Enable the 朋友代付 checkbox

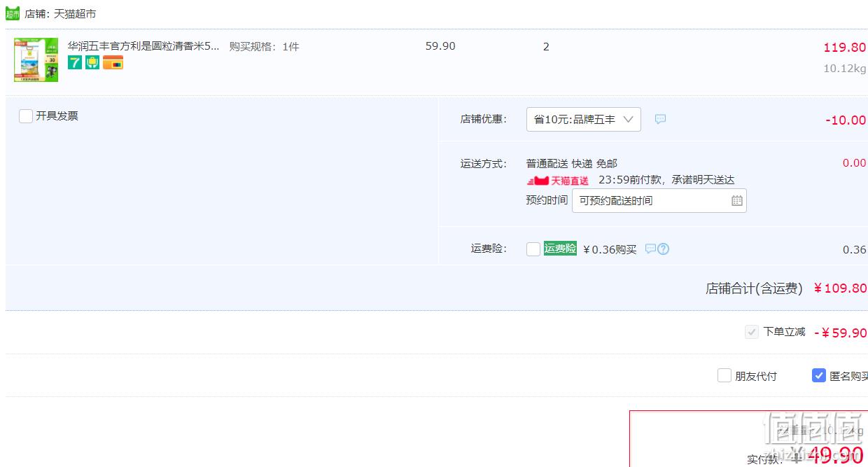coord(724,376)
